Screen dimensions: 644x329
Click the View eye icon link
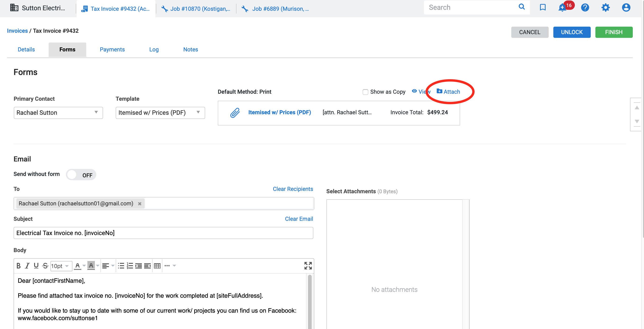(421, 92)
